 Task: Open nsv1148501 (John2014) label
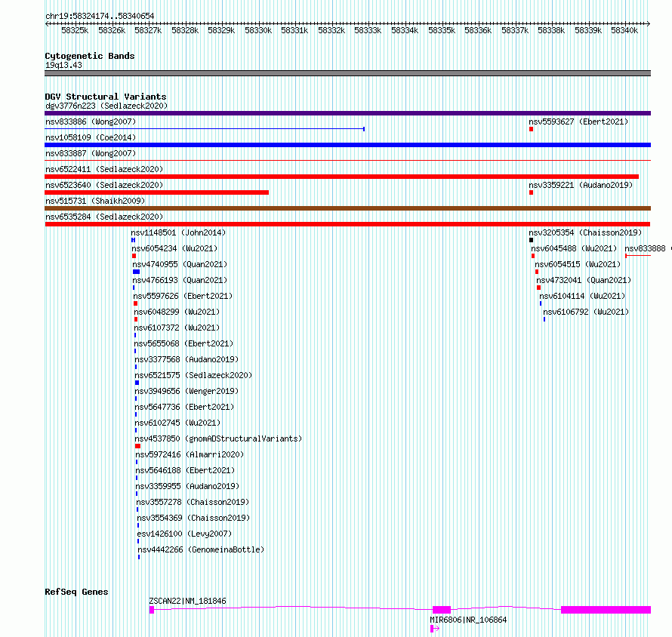[178, 232]
